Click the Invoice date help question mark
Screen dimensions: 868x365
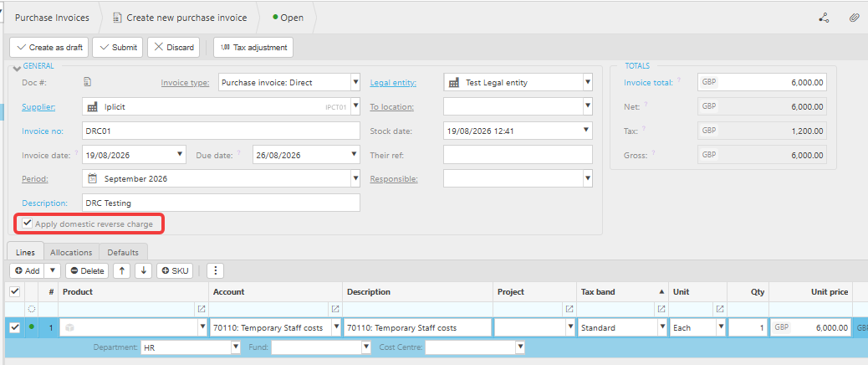(76, 153)
